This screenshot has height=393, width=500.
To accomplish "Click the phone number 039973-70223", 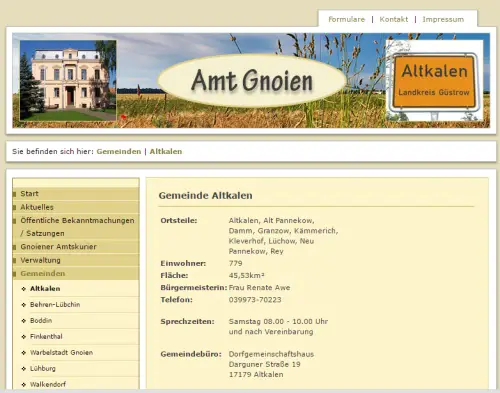I will click(255, 300).
